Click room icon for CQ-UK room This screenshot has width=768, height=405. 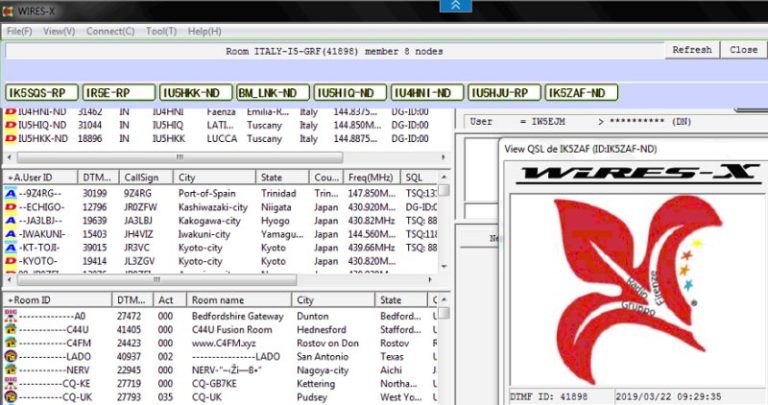tap(10, 397)
